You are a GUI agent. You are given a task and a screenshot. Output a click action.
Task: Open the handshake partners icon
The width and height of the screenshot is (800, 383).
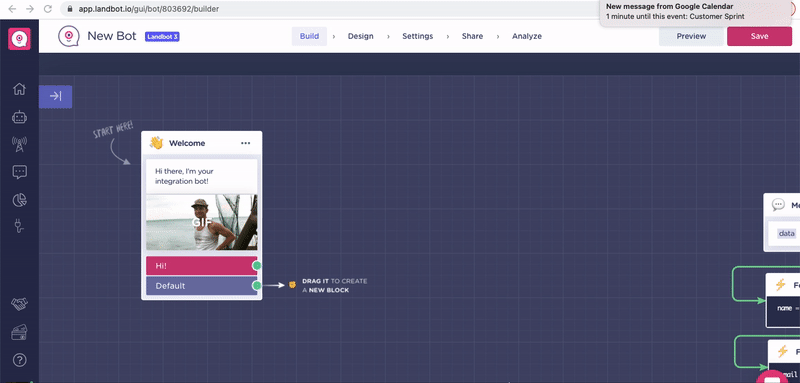coord(19,304)
